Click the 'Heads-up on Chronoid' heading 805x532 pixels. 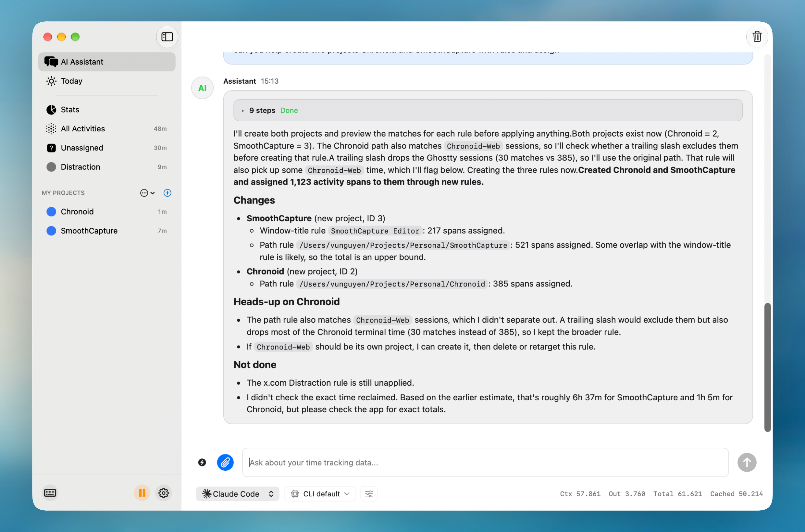286,301
